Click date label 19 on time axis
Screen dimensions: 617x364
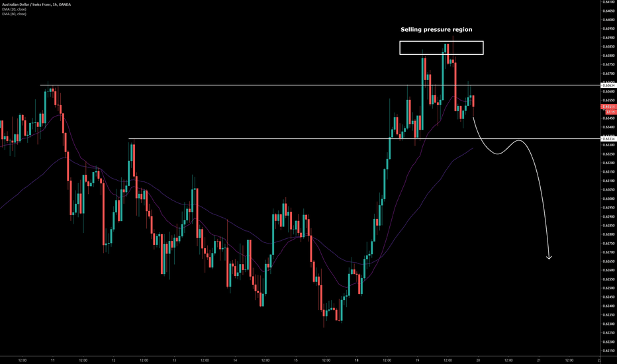click(418, 360)
